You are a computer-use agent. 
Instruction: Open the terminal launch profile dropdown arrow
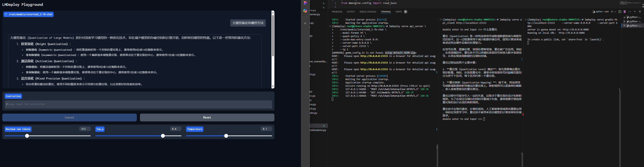[x=615, y=12]
